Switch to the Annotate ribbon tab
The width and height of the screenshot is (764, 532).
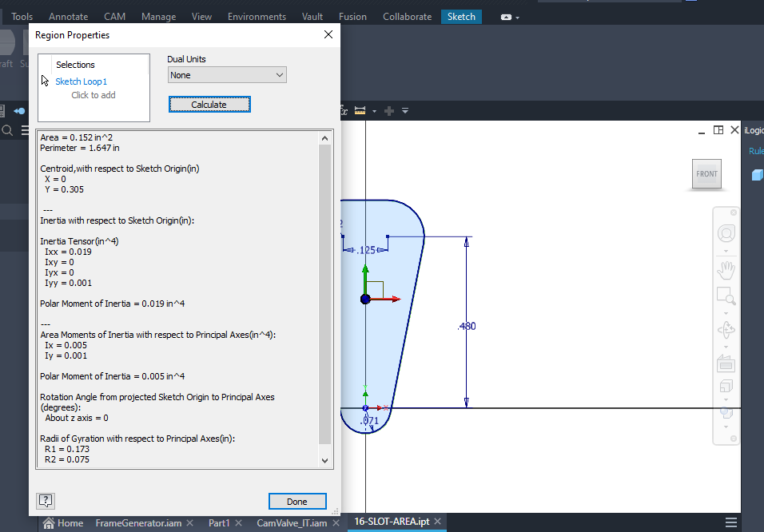(68, 16)
